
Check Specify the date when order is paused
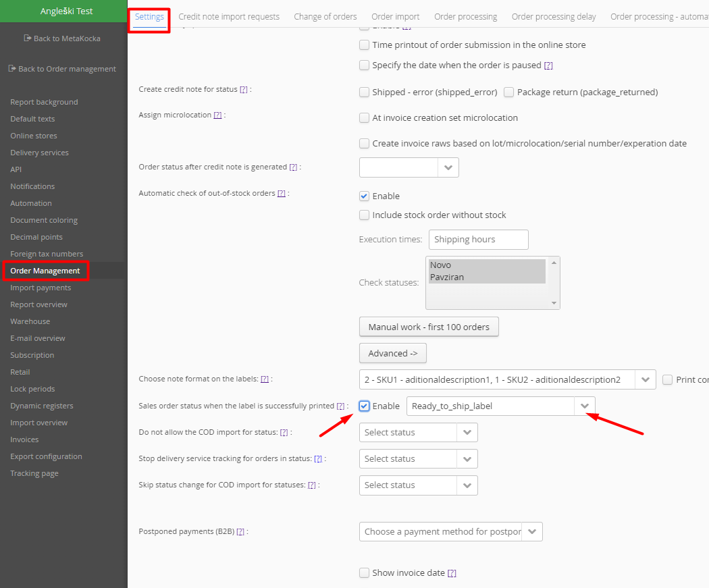(x=364, y=65)
